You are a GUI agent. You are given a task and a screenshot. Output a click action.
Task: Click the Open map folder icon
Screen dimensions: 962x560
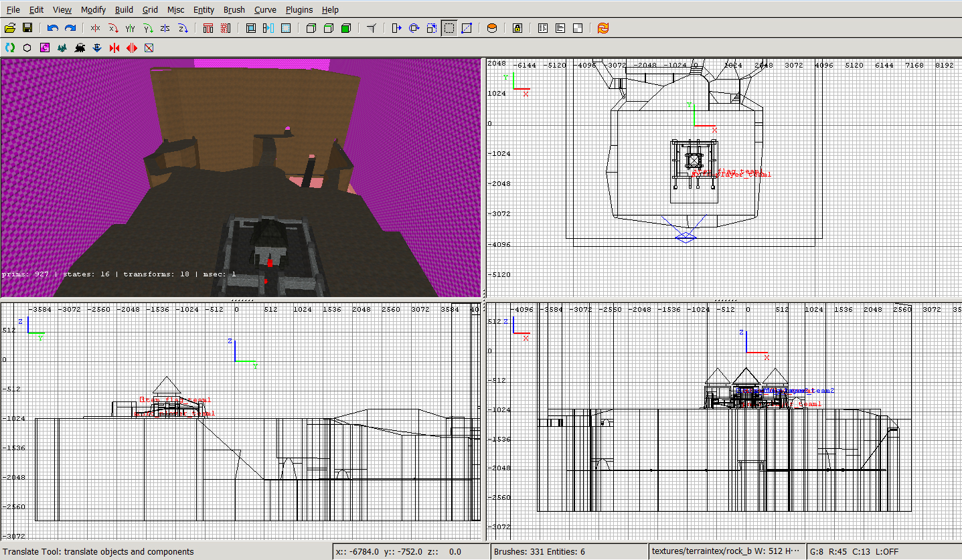pos(10,28)
